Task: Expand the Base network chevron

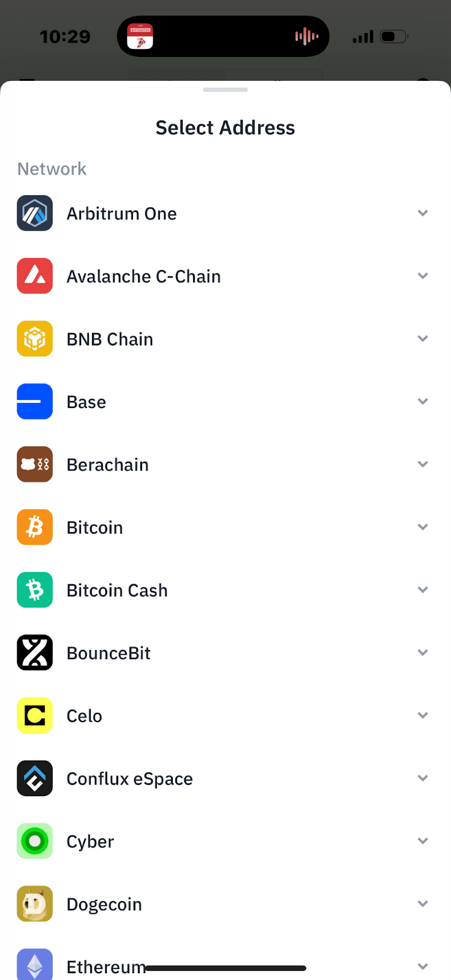Action: click(423, 402)
